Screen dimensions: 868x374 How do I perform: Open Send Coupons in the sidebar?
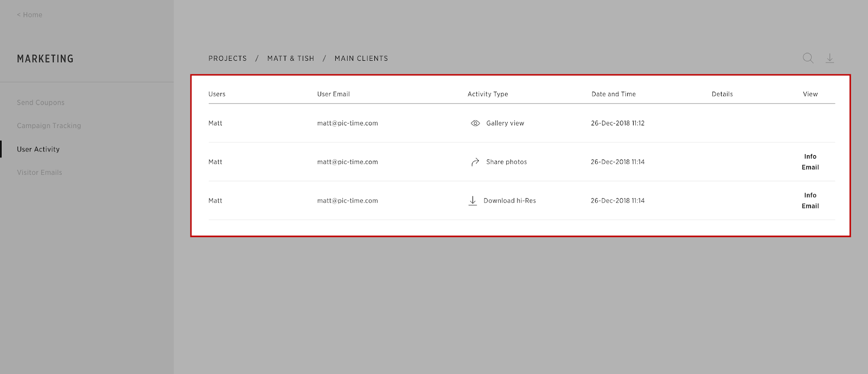pos(41,103)
